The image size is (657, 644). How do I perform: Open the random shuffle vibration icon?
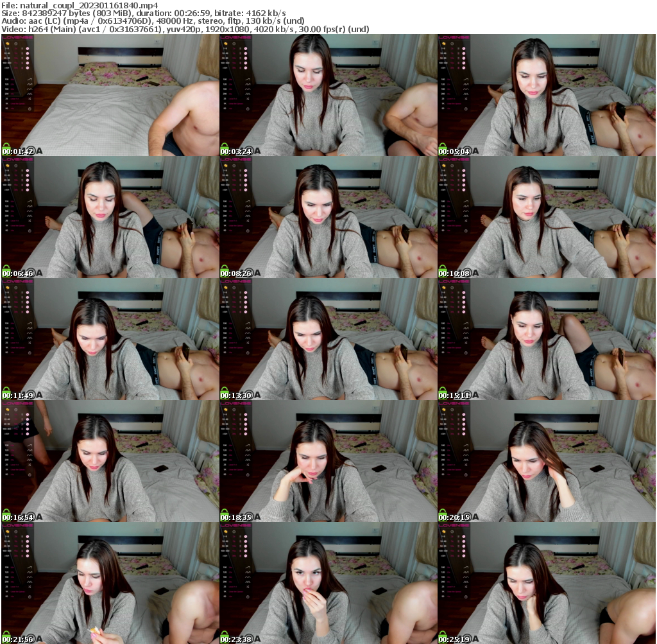[30, 99]
